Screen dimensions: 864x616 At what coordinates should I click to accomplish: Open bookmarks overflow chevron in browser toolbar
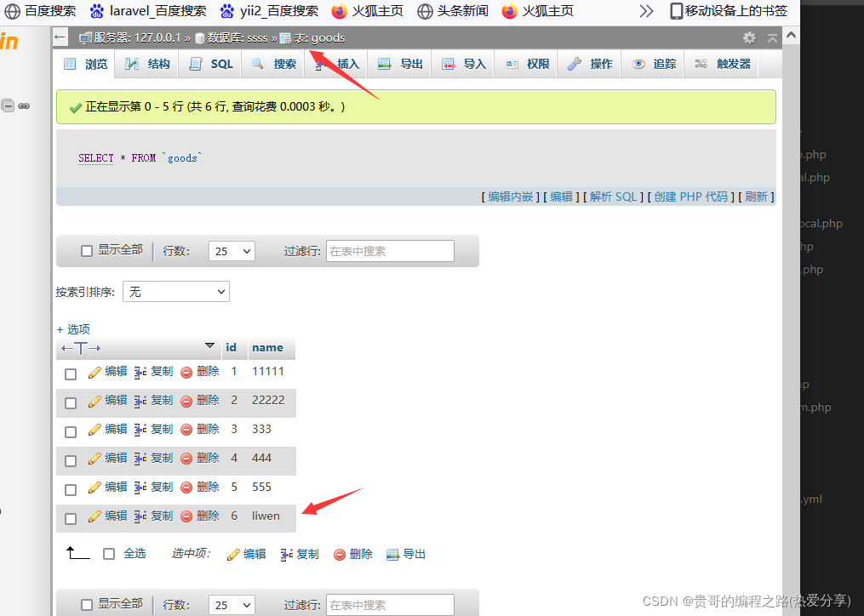(646, 11)
